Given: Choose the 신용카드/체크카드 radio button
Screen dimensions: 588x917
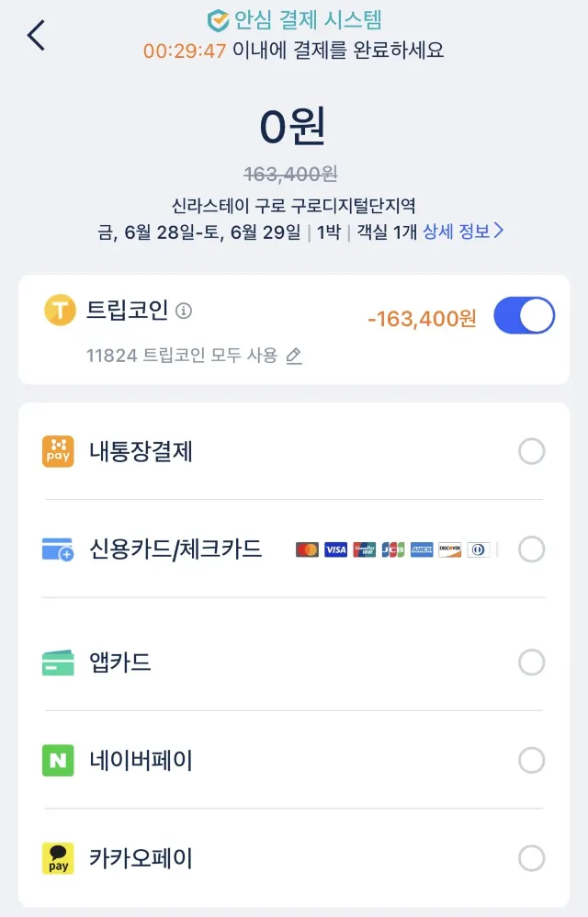Looking at the screenshot, I should 531,549.
